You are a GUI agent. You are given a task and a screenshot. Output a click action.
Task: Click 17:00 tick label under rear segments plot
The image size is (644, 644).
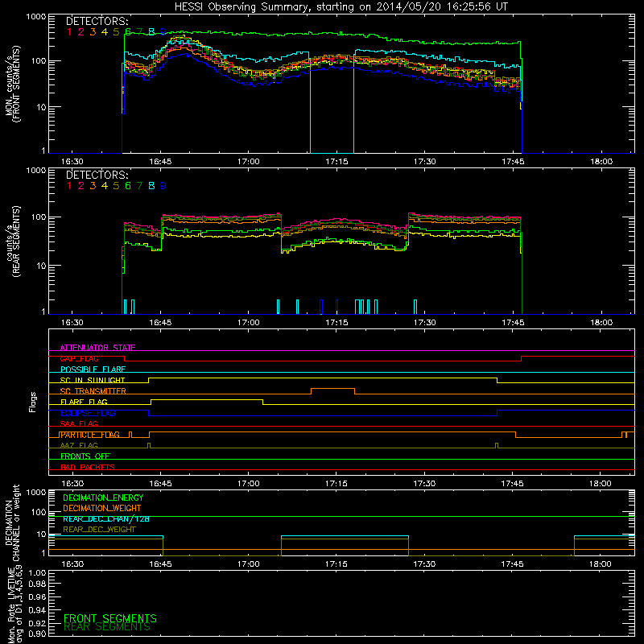(249, 323)
